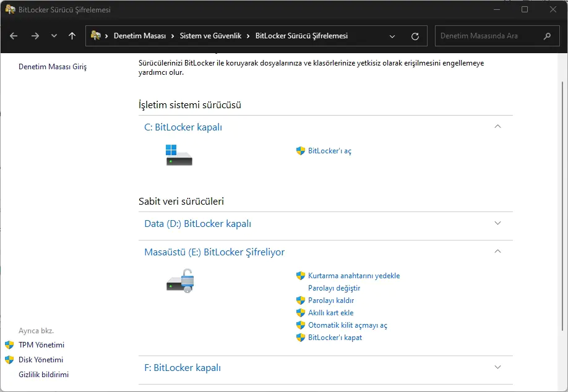
Task: Click Kurtarma anahtarını yedekle link
Action: tap(353, 276)
